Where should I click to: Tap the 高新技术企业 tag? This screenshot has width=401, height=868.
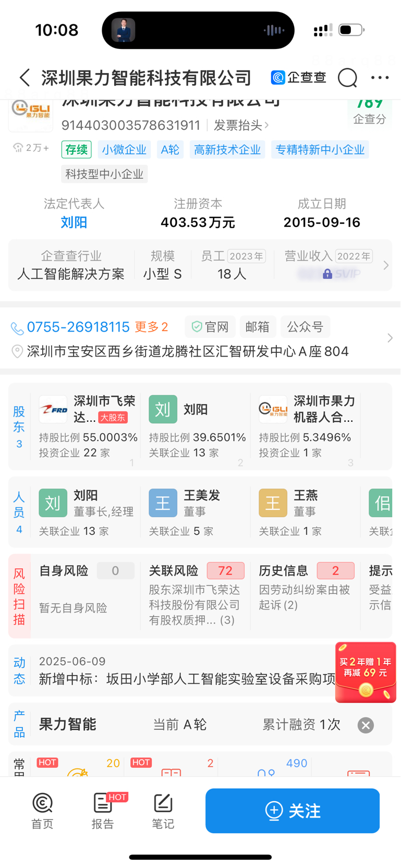click(x=227, y=150)
